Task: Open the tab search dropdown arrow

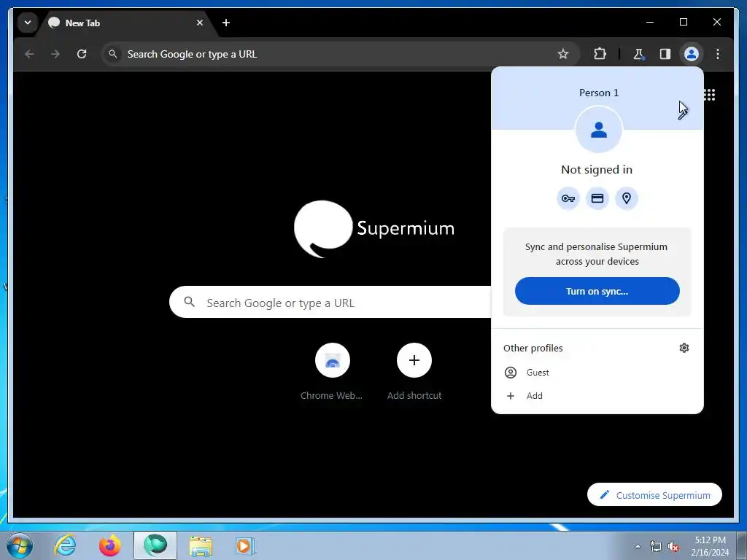Action: pos(28,23)
